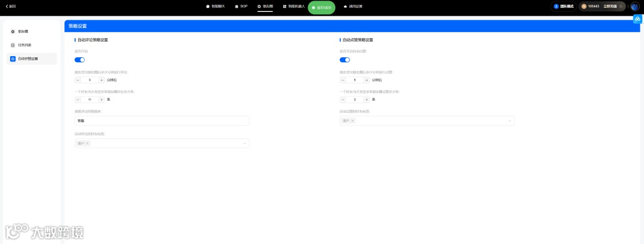Click the gold coin balance 105443
The height and width of the screenshot is (244, 644).
[590, 7]
